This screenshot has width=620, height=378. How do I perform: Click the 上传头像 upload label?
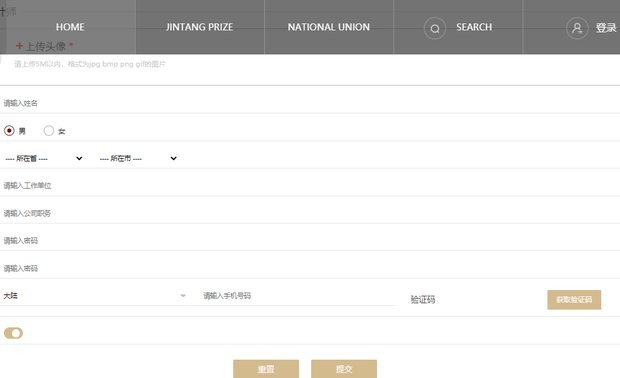[x=45, y=46]
